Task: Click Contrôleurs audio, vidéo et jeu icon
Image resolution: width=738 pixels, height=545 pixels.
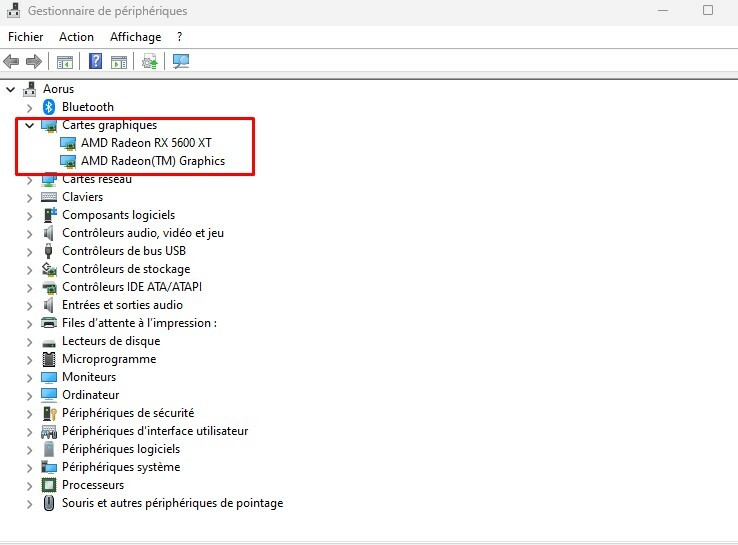Action: (x=48, y=233)
